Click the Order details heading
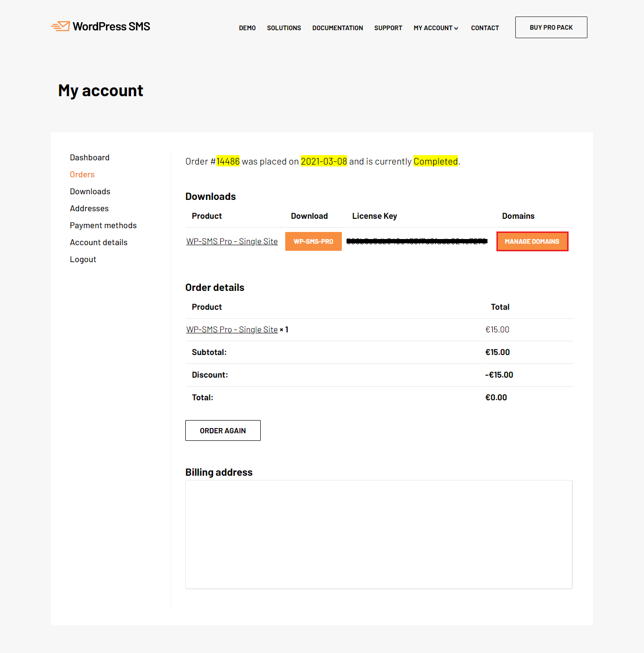 point(215,288)
